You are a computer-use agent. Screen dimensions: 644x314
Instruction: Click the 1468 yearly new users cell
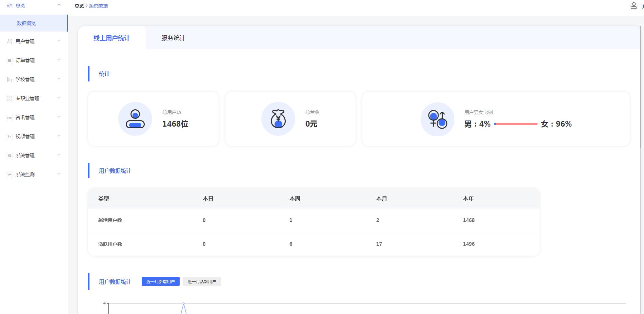[469, 220]
